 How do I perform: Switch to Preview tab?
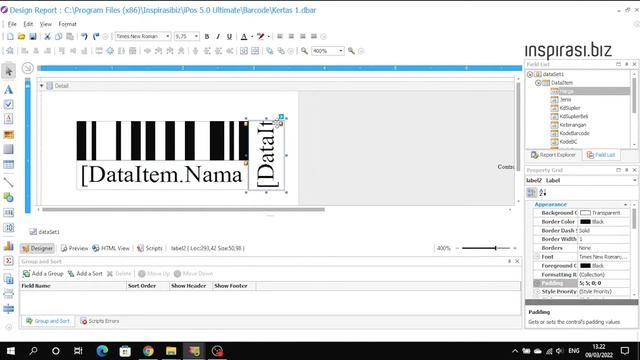pyautogui.click(x=74, y=248)
